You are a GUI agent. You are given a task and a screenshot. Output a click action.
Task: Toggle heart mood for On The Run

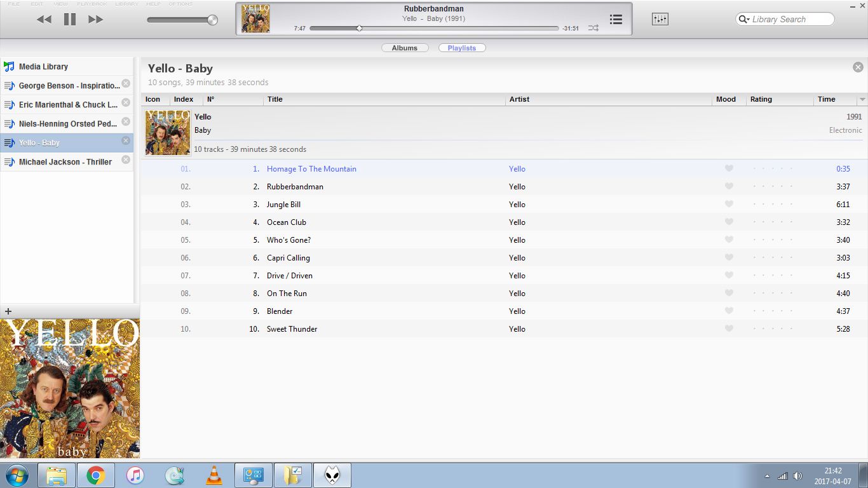coord(729,293)
